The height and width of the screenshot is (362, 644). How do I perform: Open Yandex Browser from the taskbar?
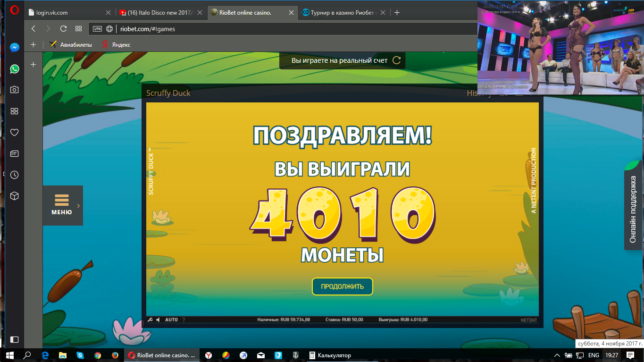pyautogui.click(x=208, y=355)
